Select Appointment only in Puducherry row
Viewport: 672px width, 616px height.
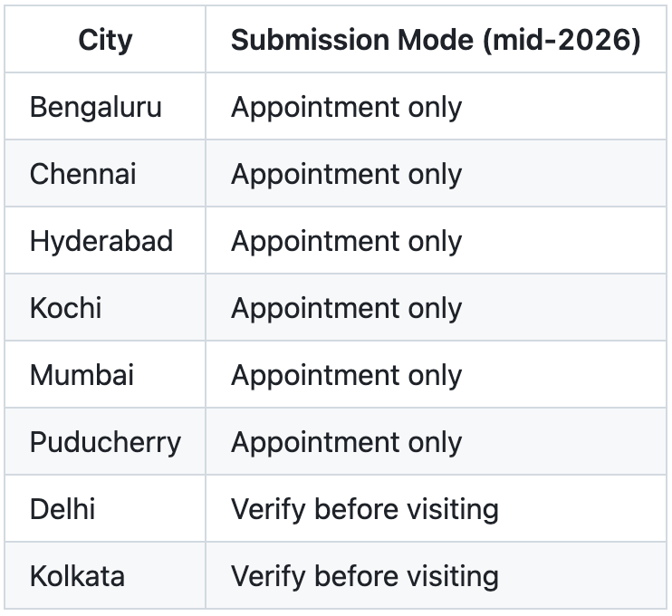tap(346, 442)
